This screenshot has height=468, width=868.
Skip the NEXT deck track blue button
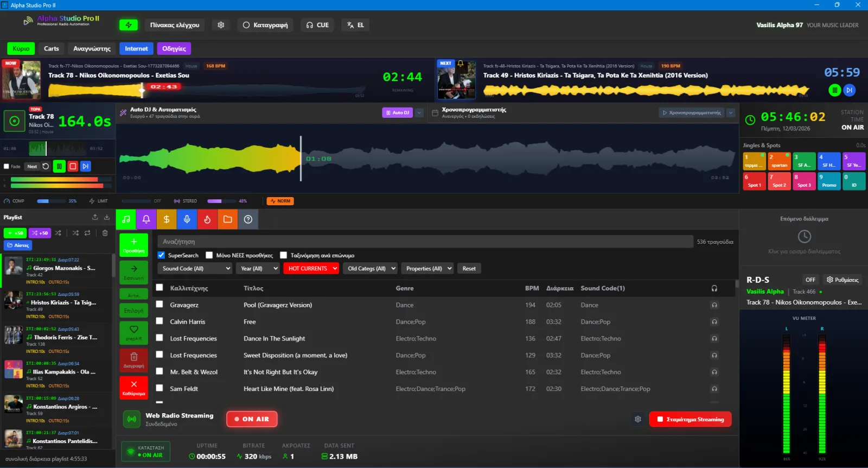[x=850, y=90]
